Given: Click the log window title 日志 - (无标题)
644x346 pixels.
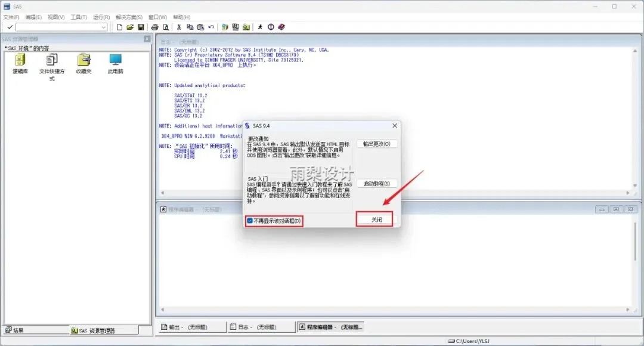Looking at the screenshot, I should point(179,42).
